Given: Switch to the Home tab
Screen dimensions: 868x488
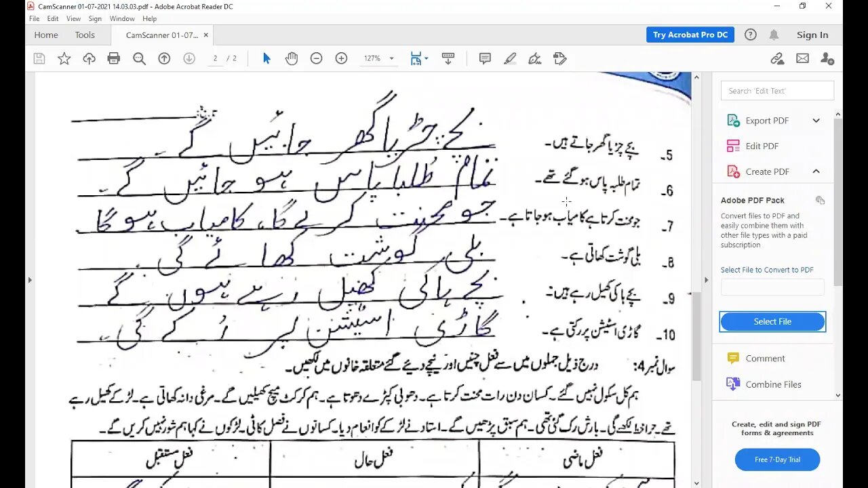Looking at the screenshot, I should coord(46,35).
